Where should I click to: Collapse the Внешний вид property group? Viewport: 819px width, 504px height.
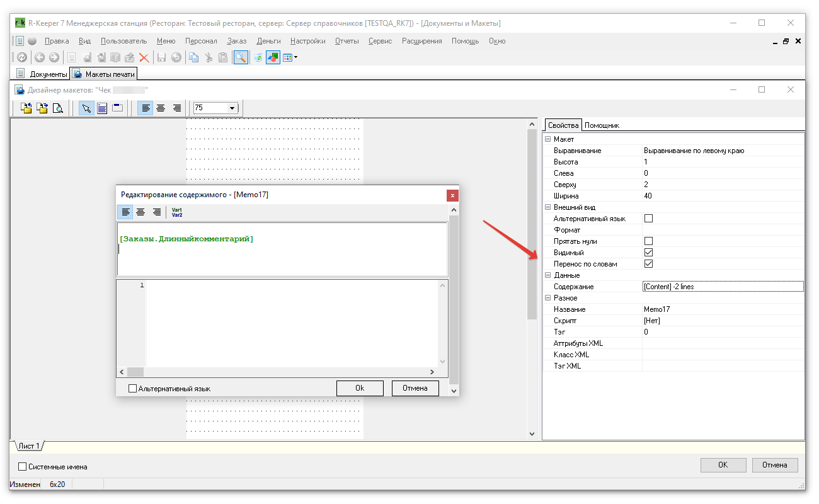(x=547, y=207)
